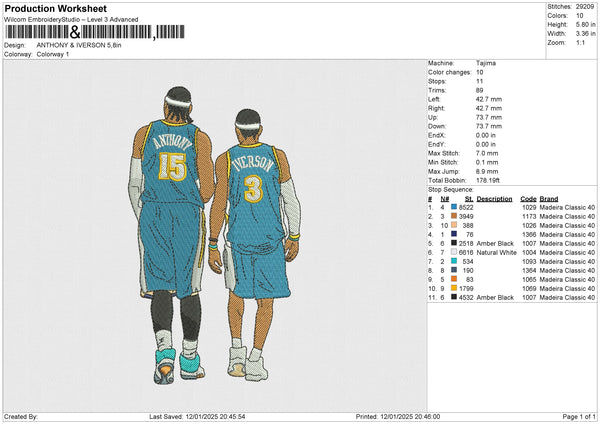Click the Page 1 of 1 indicator
Image resolution: width=600 pixels, height=424 pixels.
point(579,416)
